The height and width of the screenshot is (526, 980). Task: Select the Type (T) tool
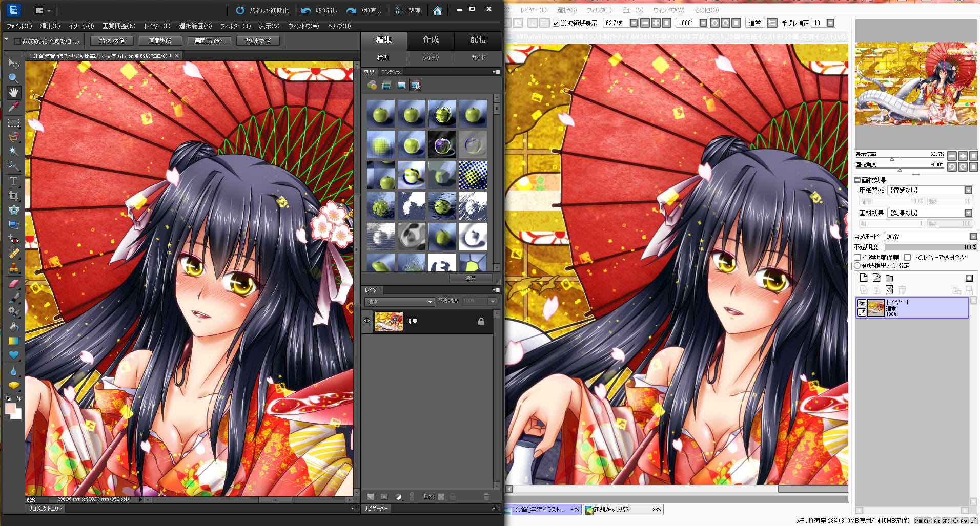[14, 181]
